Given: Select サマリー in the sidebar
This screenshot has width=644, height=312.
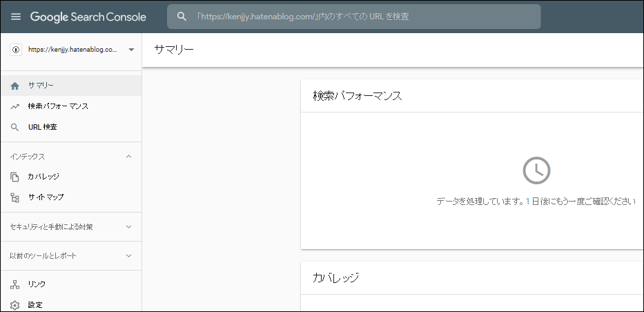Looking at the screenshot, I should (71, 86).
